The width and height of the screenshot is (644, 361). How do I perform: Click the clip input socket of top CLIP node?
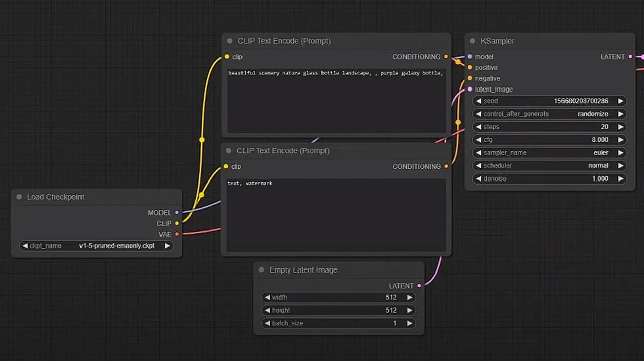[x=227, y=57]
